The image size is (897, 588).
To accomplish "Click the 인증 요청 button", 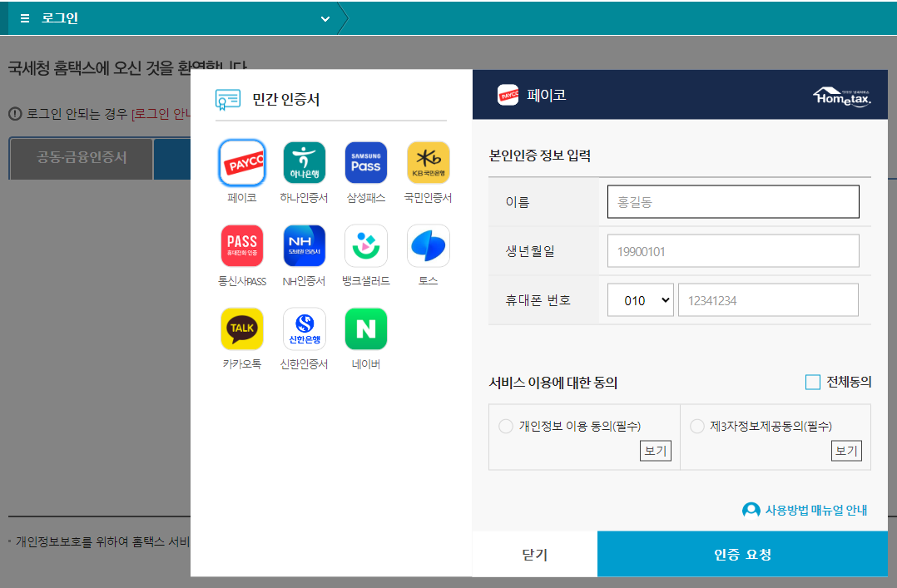I will pos(742,554).
